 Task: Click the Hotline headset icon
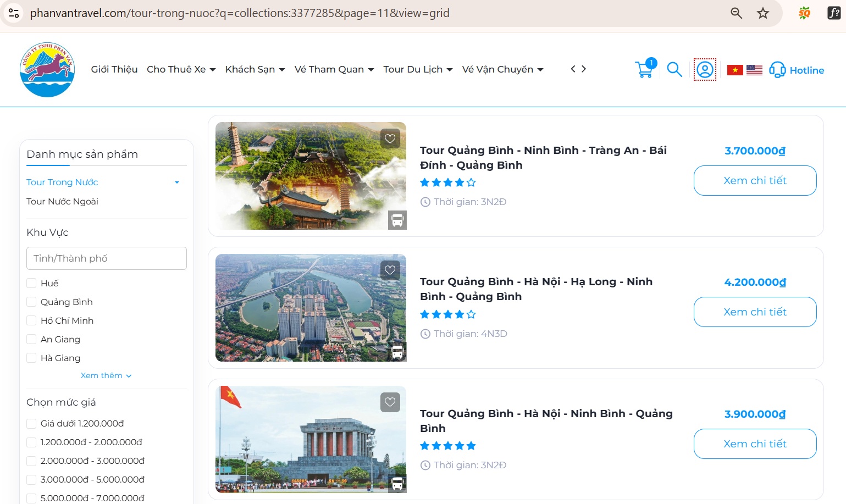pos(777,70)
